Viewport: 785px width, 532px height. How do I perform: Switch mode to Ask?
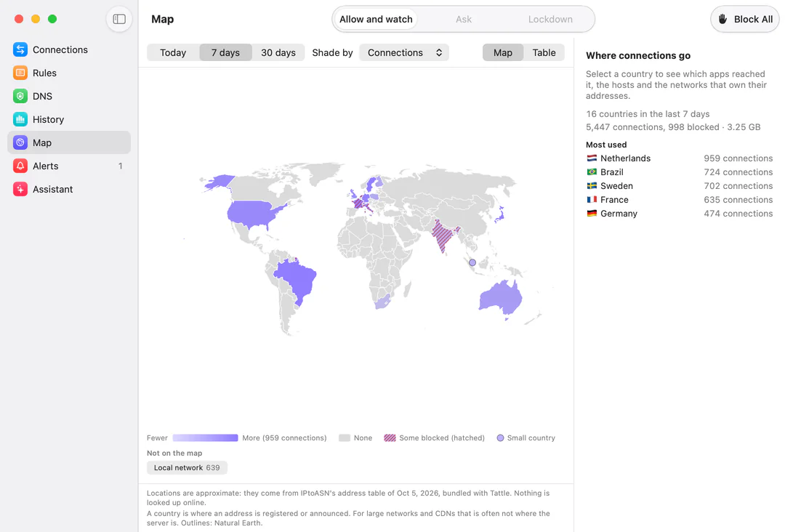pyautogui.click(x=464, y=19)
